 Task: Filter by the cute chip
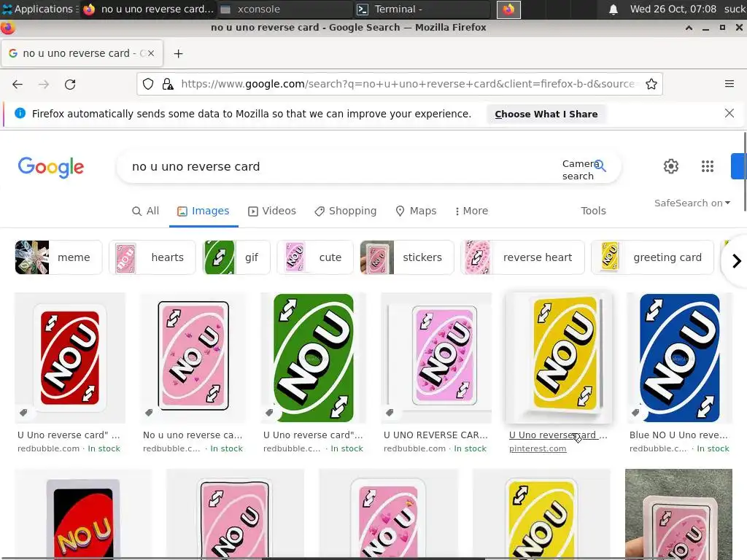click(x=315, y=257)
